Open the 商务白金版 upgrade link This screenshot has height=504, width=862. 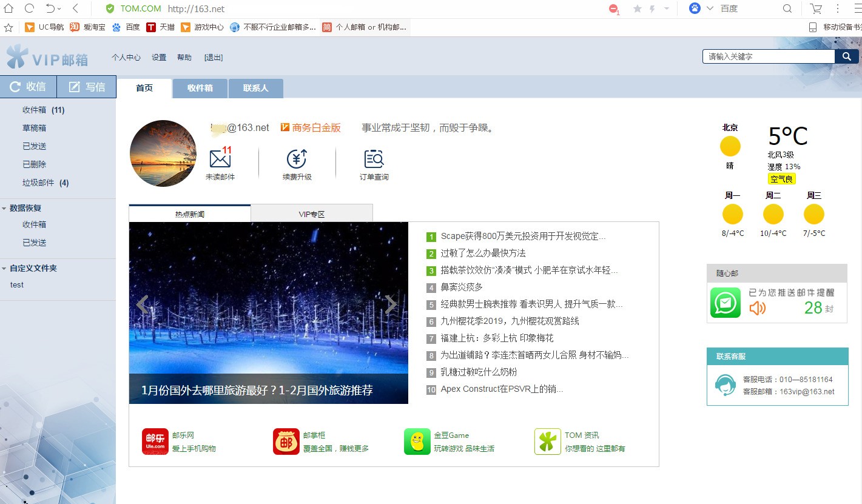[311, 127]
